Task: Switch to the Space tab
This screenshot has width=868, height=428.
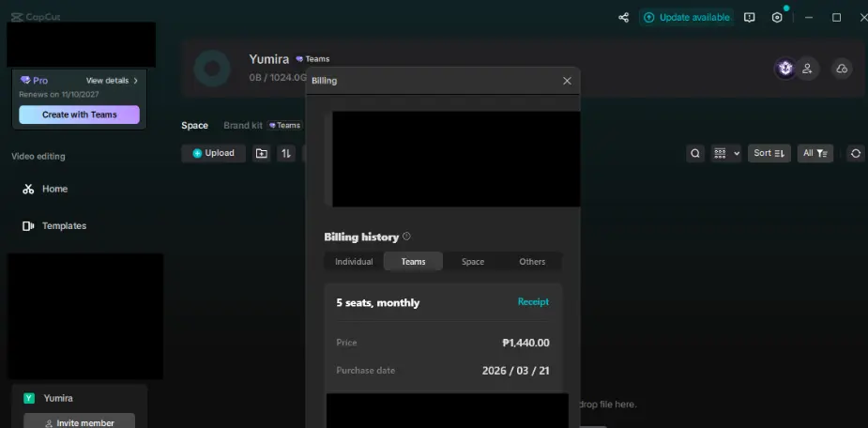Action: (x=195, y=126)
